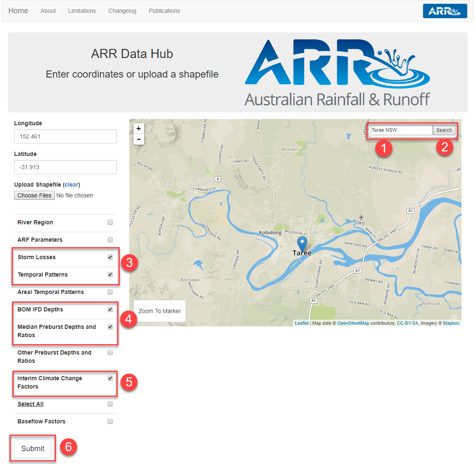This screenshot has width=476, height=464.
Task: Toggle the River Region checkbox
Action: pyautogui.click(x=110, y=222)
